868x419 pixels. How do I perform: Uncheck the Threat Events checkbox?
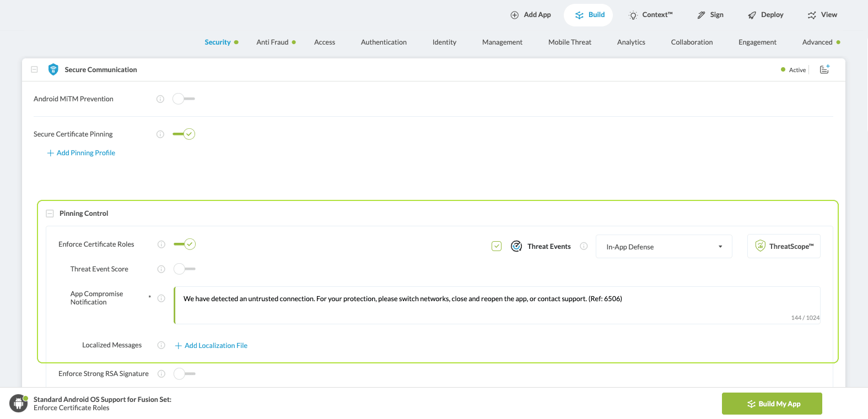tap(497, 246)
